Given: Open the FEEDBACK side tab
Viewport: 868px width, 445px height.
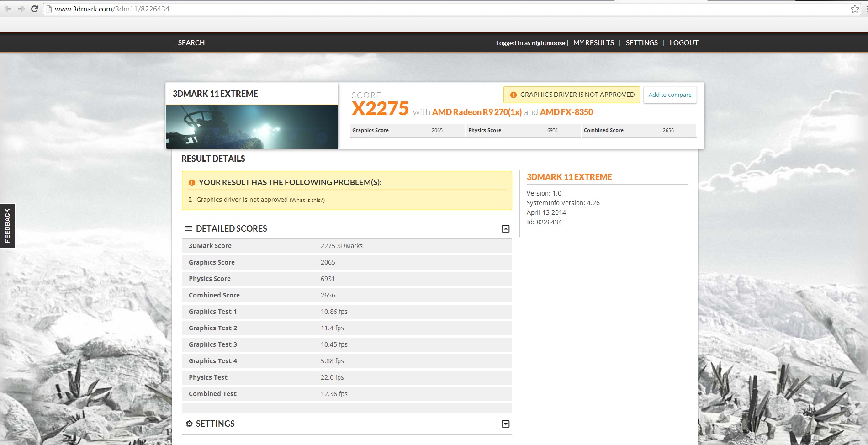Looking at the screenshot, I should [x=7, y=225].
